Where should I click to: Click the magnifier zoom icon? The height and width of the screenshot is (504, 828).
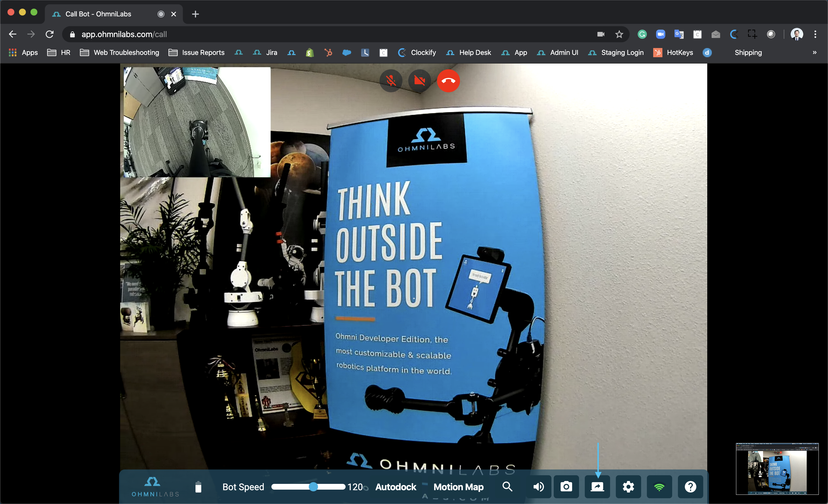(x=507, y=486)
